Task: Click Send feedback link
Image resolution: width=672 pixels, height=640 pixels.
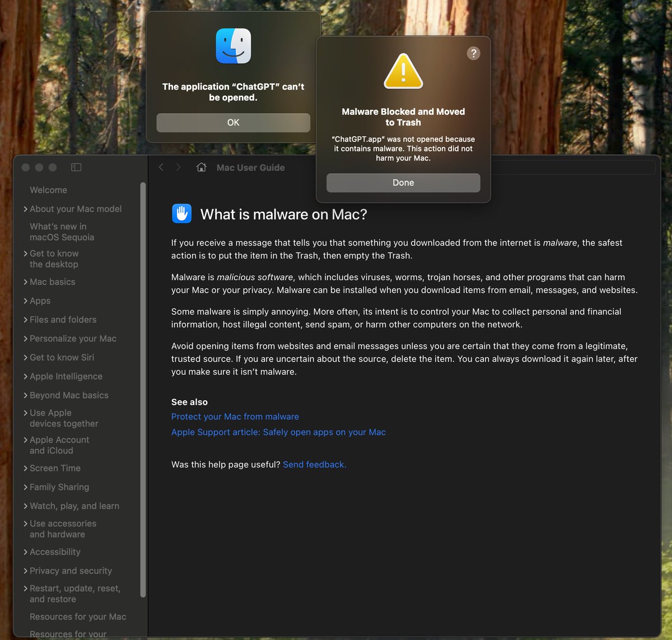Action: coord(315,465)
